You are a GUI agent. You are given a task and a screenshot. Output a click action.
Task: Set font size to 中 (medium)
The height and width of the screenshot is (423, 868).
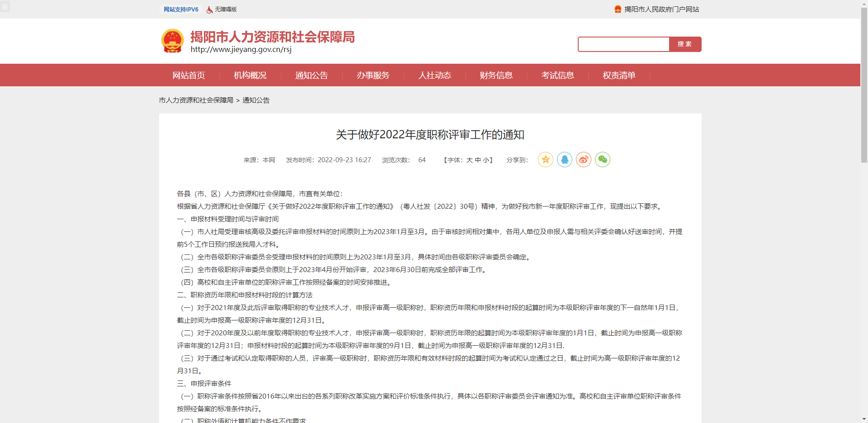click(x=478, y=160)
